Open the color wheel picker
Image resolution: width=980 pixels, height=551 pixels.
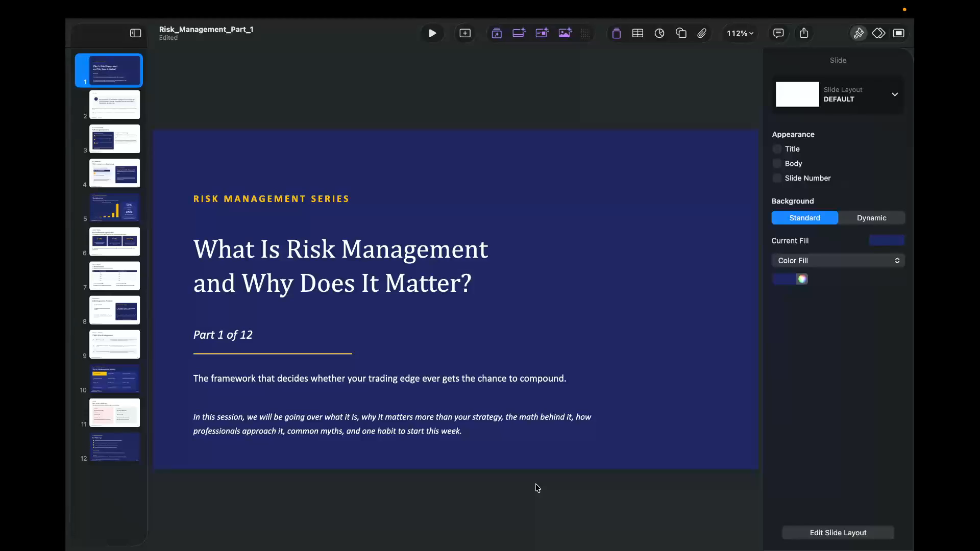(x=802, y=279)
